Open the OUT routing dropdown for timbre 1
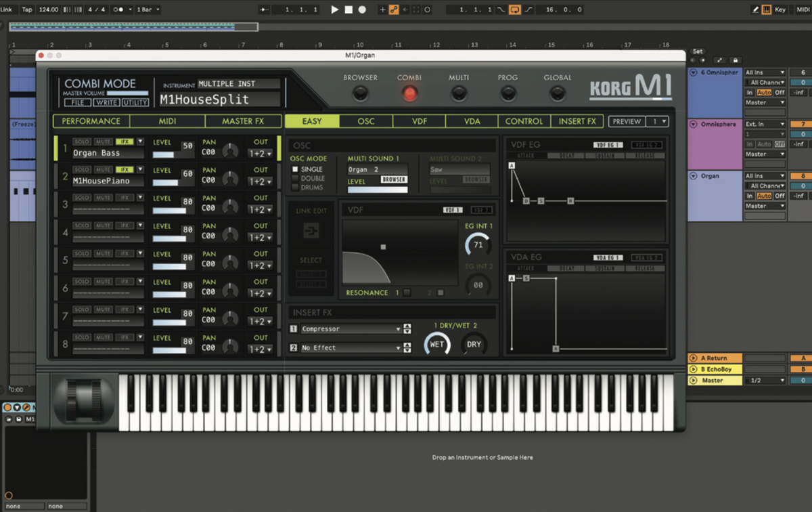Viewport: 812px width, 512px height. pos(260,152)
